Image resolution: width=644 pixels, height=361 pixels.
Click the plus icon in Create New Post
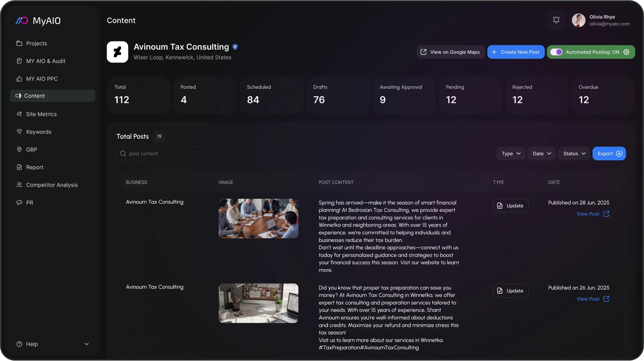tap(494, 52)
